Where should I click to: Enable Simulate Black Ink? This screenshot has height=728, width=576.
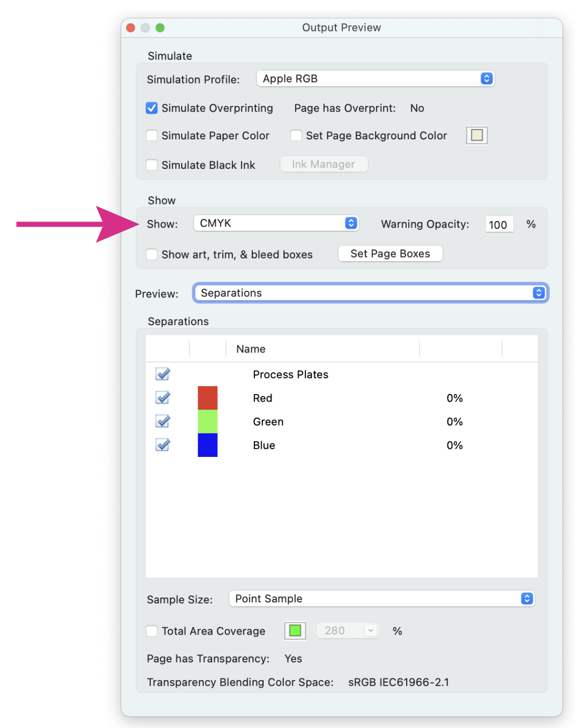pos(151,165)
